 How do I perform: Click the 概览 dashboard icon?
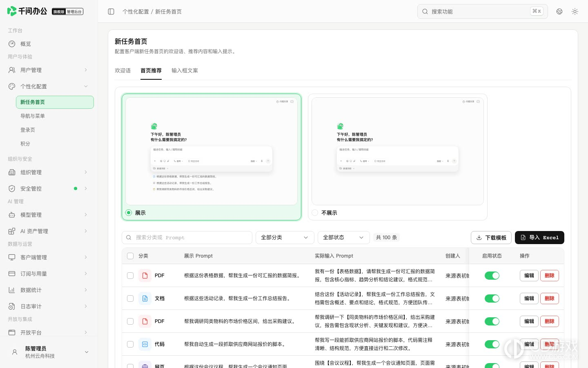(x=12, y=44)
